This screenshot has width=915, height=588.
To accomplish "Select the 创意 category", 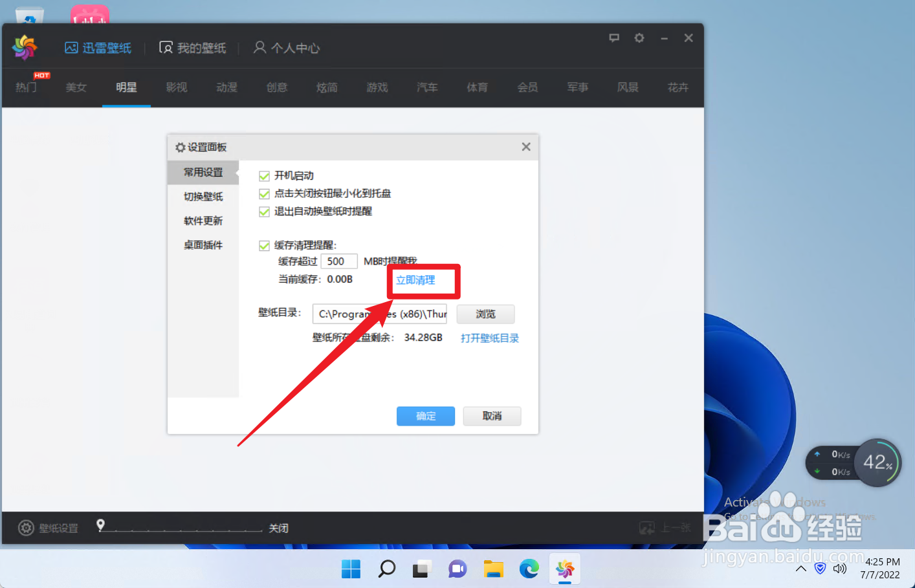I will click(x=277, y=87).
